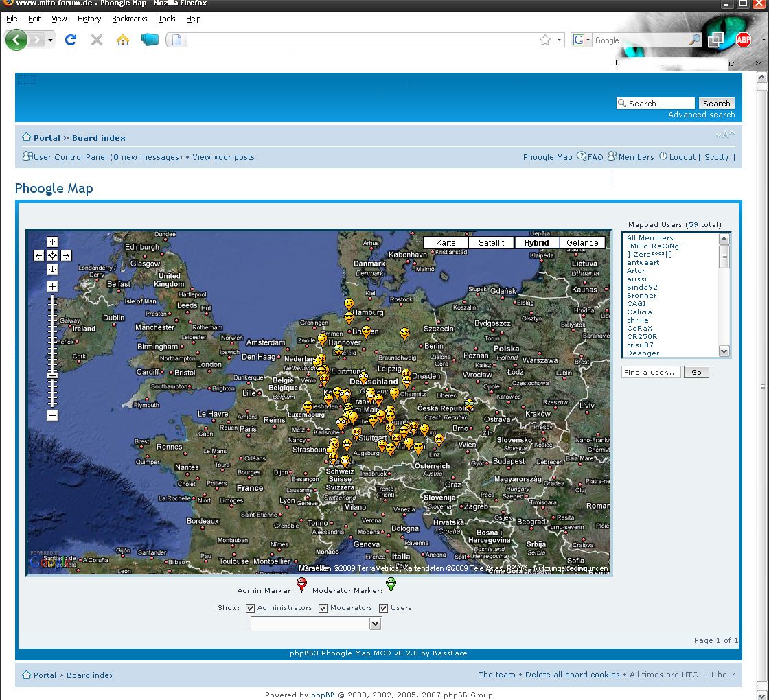Open the Advanced search link
This screenshot has width=769, height=700.
pos(701,115)
